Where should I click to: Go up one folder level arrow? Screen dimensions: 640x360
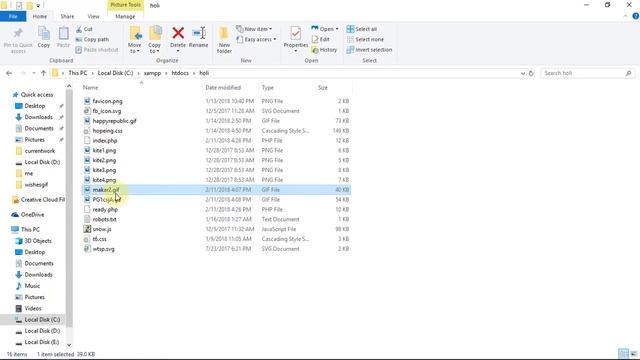44,73
